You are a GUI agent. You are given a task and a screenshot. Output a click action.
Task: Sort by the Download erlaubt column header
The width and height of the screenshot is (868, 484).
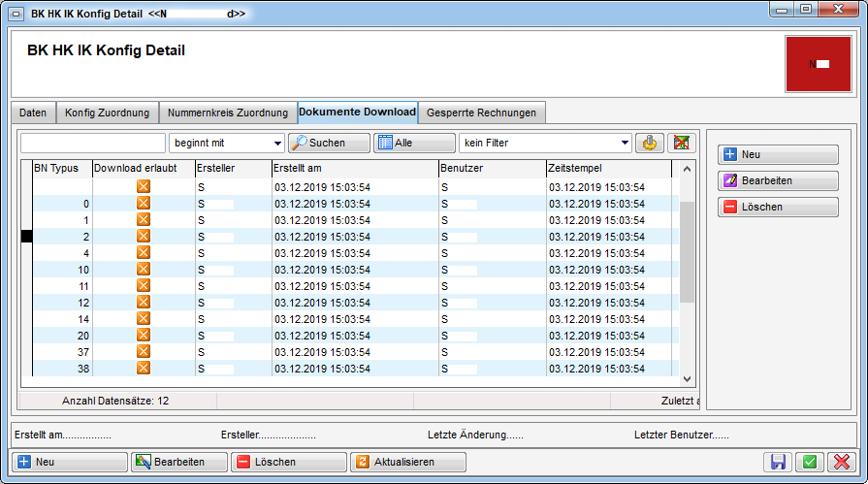[x=144, y=169]
